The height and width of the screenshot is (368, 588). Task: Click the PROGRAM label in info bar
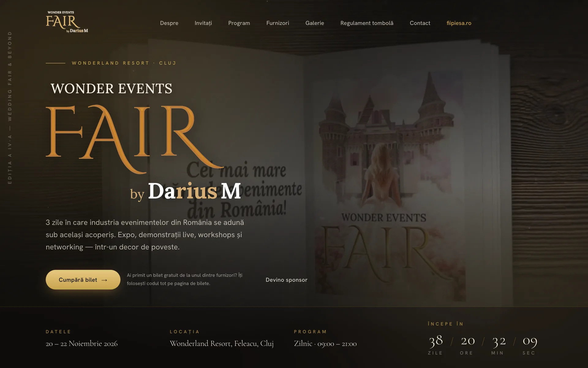click(310, 332)
